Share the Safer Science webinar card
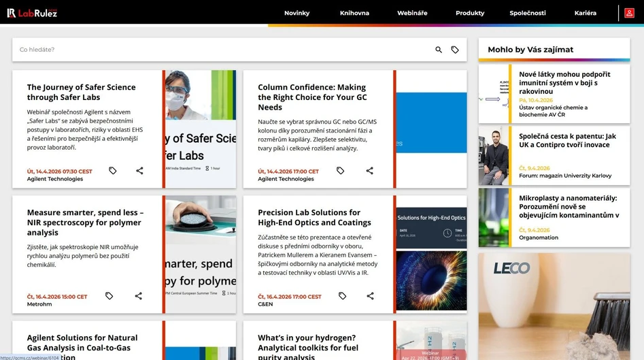Image resolution: width=644 pixels, height=360 pixels. coord(139,171)
